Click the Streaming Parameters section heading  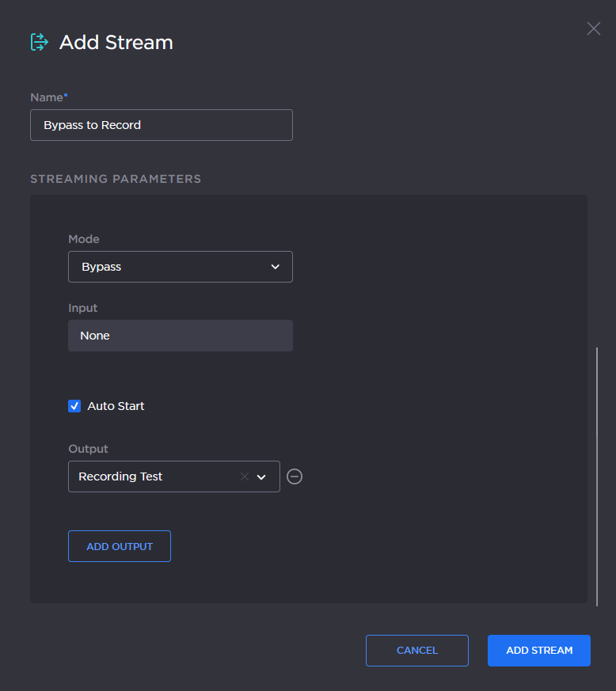pyautogui.click(x=116, y=179)
